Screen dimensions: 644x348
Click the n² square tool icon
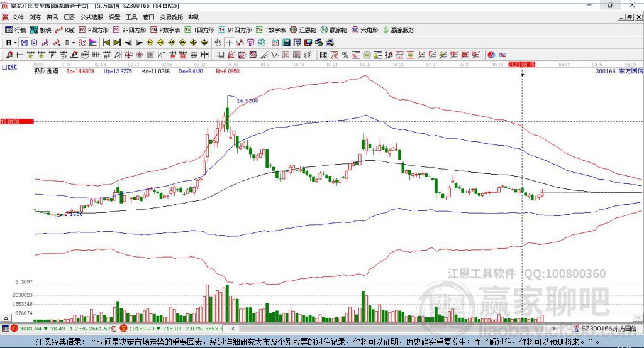pyautogui.click(x=107, y=55)
